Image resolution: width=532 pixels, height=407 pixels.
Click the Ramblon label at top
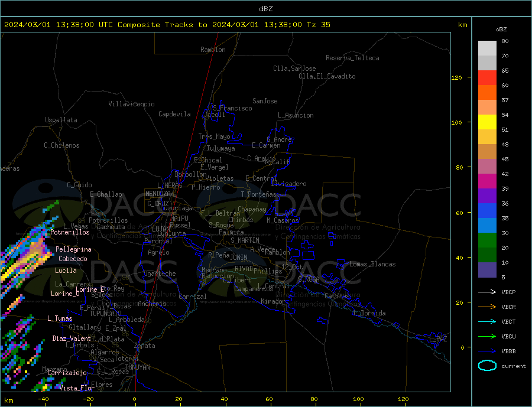[x=213, y=50]
